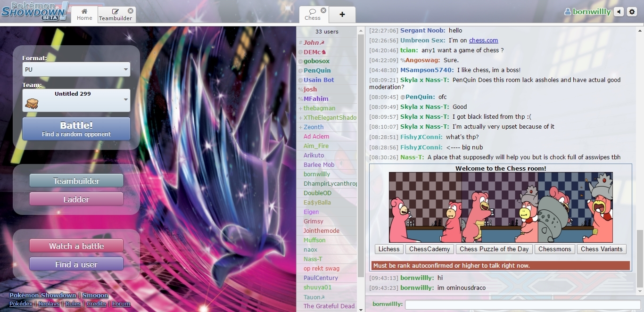The width and height of the screenshot is (644, 312).
Task: Select user Usain Bot in the list
Action: click(x=327, y=80)
